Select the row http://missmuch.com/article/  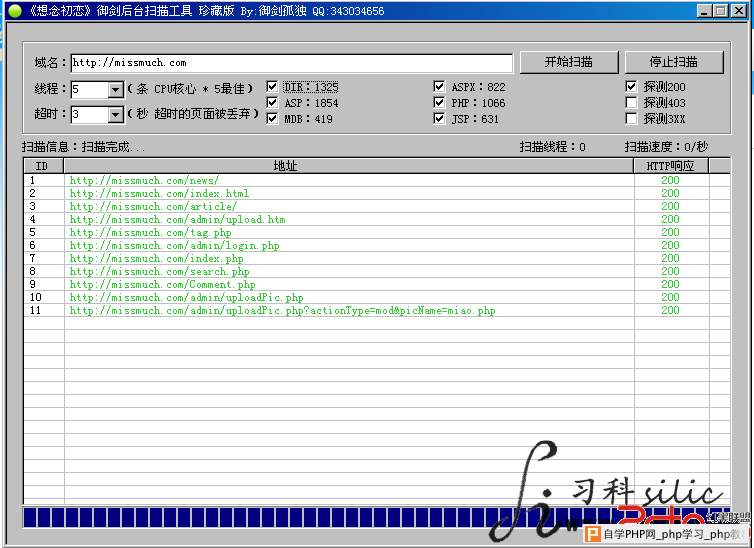[377, 206]
